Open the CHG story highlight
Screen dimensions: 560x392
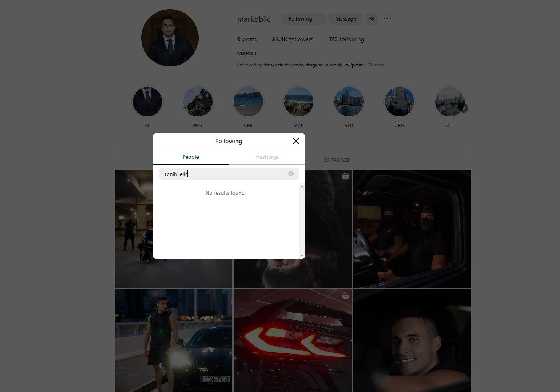(x=399, y=102)
